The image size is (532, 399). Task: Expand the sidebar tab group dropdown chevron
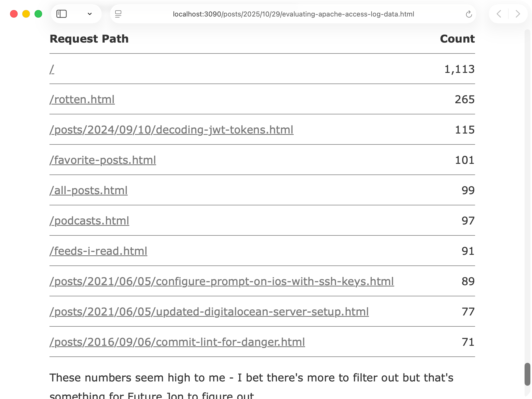90,14
